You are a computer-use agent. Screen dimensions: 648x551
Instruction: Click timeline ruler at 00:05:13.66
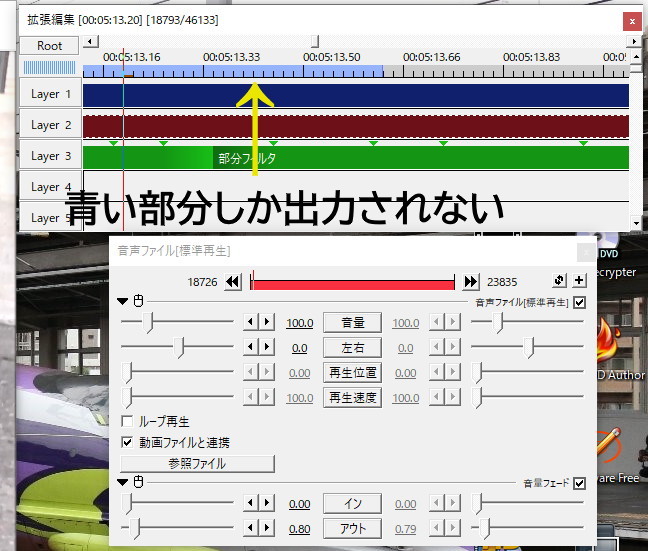(431, 57)
